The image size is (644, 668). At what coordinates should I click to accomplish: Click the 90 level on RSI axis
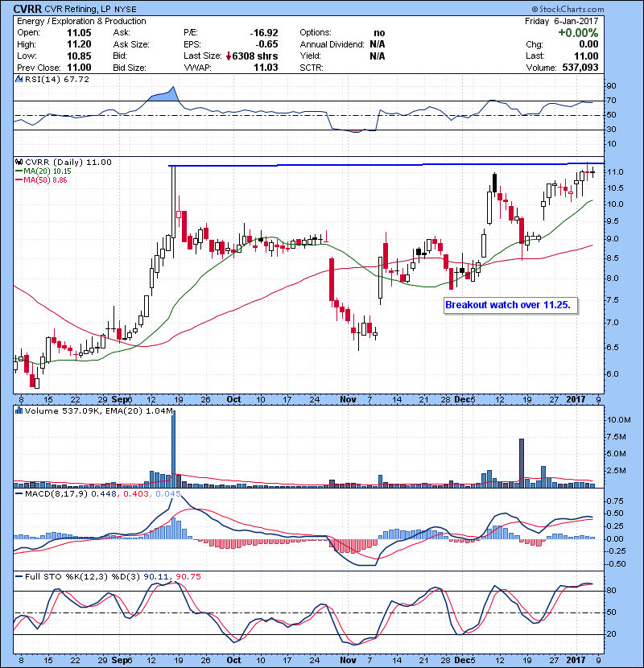coord(611,86)
